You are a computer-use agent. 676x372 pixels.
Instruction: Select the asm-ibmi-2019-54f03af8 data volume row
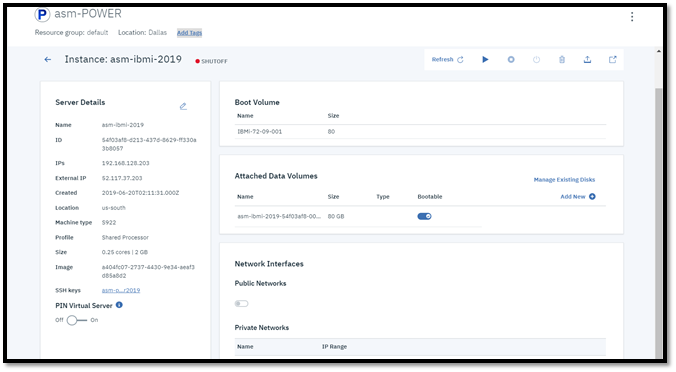[358, 216]
